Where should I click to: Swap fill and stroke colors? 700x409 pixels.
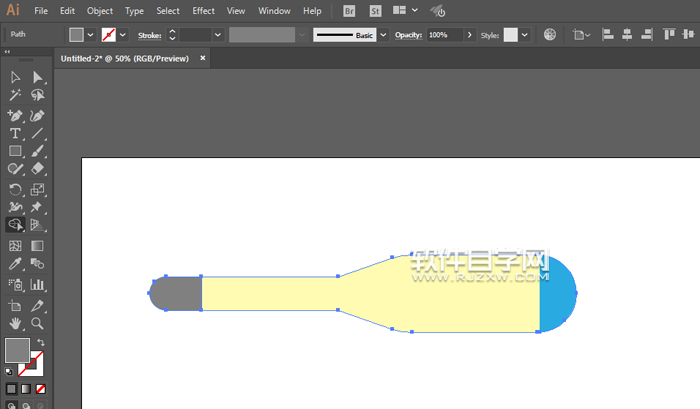[41, 342]
